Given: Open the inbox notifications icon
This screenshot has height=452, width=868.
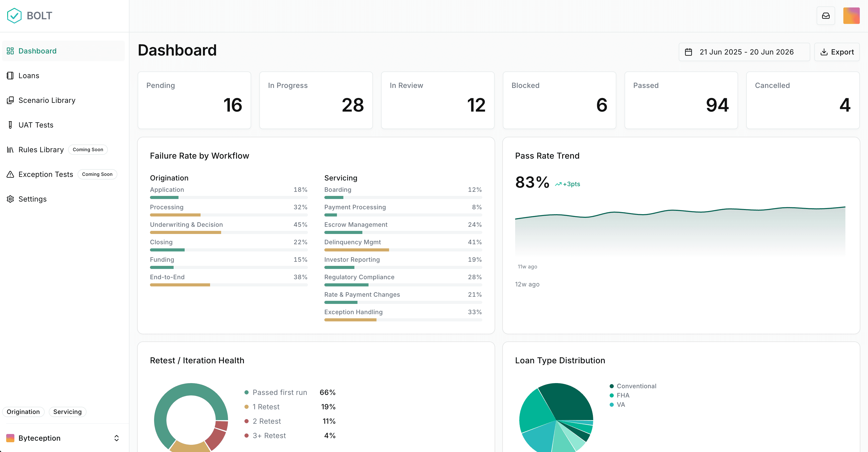Looking at the screenshot, I should click(826, 15).
